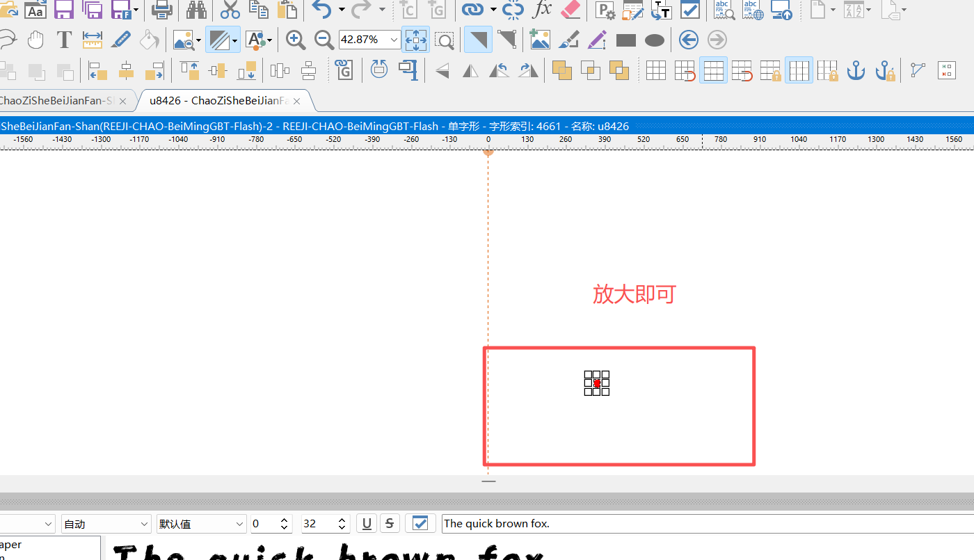Toggle the Snap to grid magnet button
Screen dimensions: 974x560
(685, 70)
